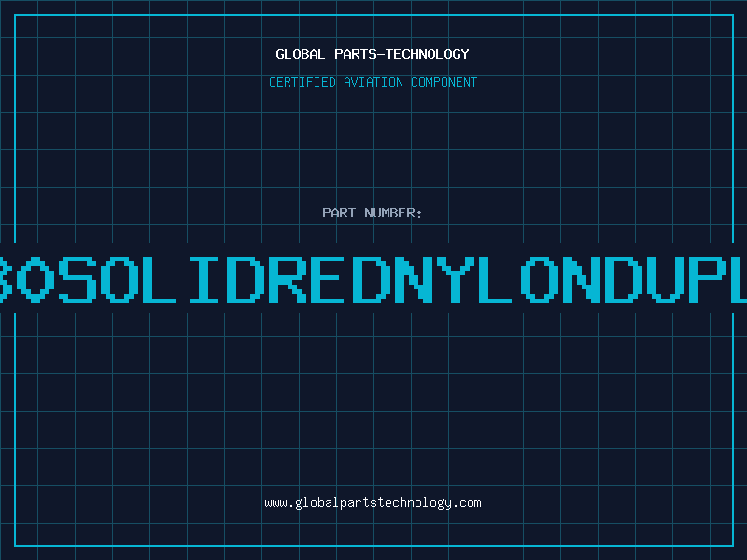The width and height of the screenshot is (747, 560).
Task: Click the PART NUMBER: label
Action: 372,213
